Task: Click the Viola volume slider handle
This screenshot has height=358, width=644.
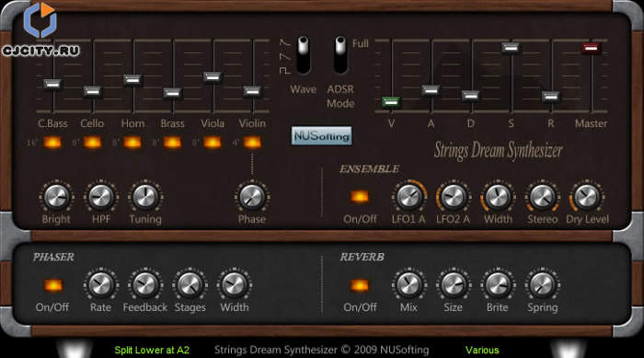Action: (x=213, y=77)
